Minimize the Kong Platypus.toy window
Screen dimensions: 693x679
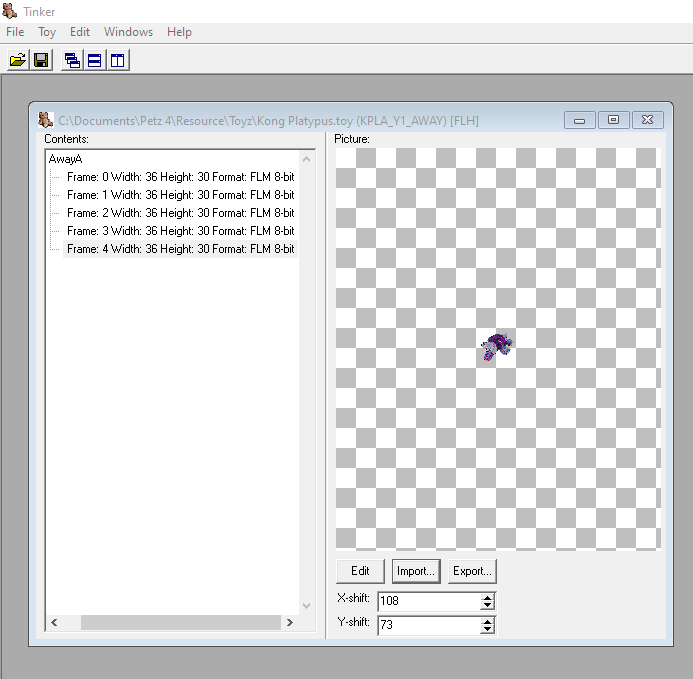579,120
